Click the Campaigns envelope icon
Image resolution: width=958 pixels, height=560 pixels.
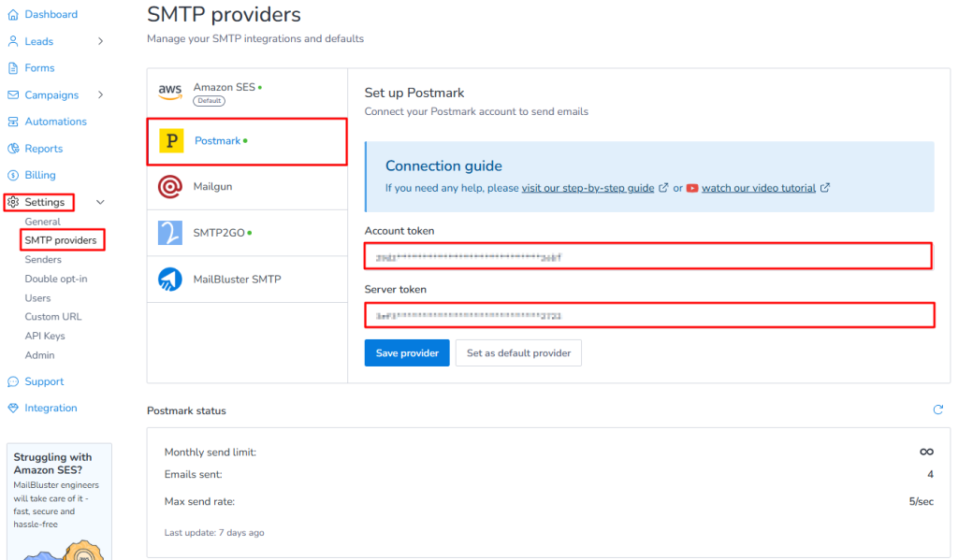[x=13, y=94]
